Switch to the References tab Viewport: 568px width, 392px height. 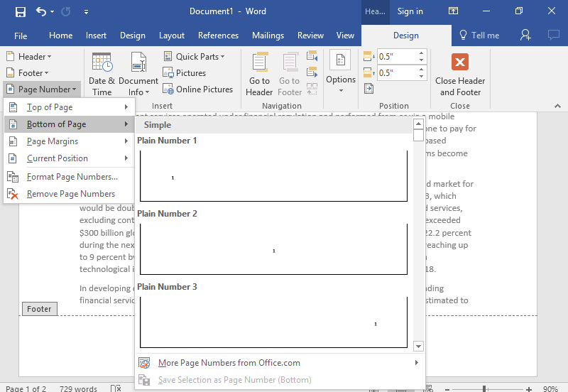[218, 36]
